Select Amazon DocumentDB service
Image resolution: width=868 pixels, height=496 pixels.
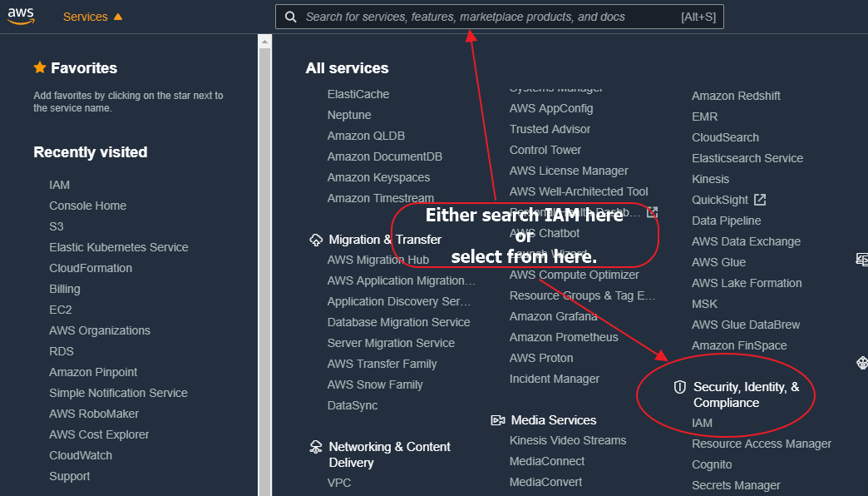[385, 156]
